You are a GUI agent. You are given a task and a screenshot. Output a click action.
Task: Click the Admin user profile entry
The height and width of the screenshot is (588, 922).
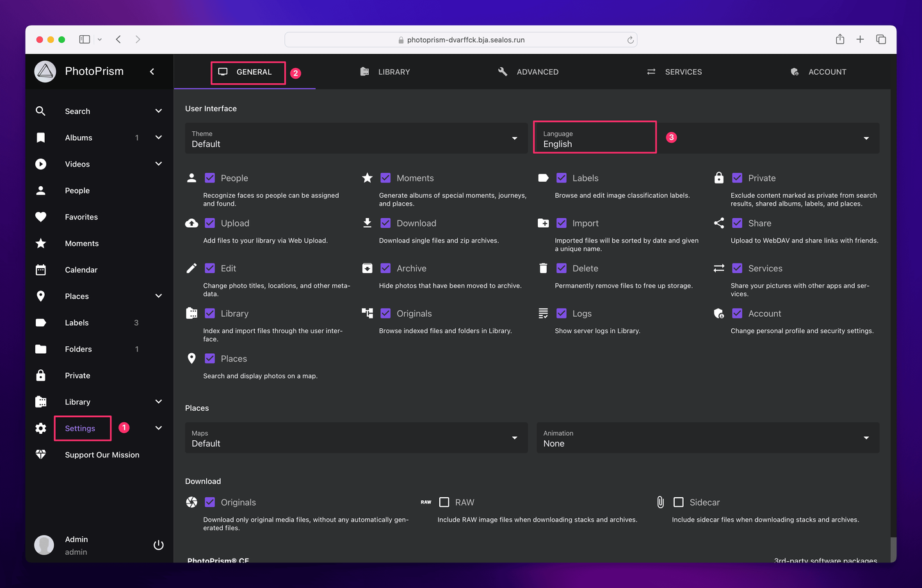(x=76, y=545)
